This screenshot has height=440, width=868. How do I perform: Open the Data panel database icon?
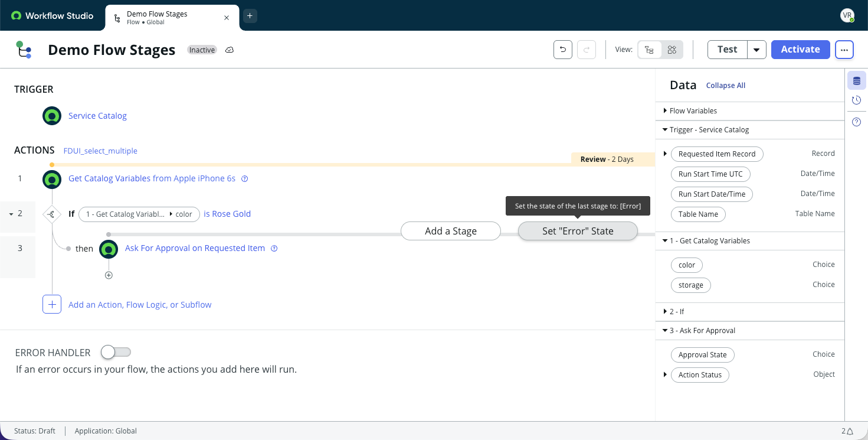tap(857, 81)
